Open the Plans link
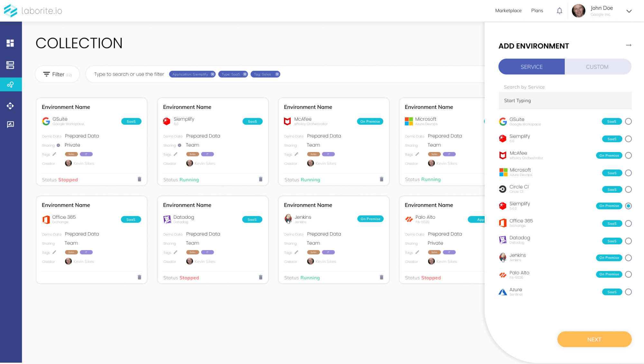644x364 pixels. coord(537,11)
